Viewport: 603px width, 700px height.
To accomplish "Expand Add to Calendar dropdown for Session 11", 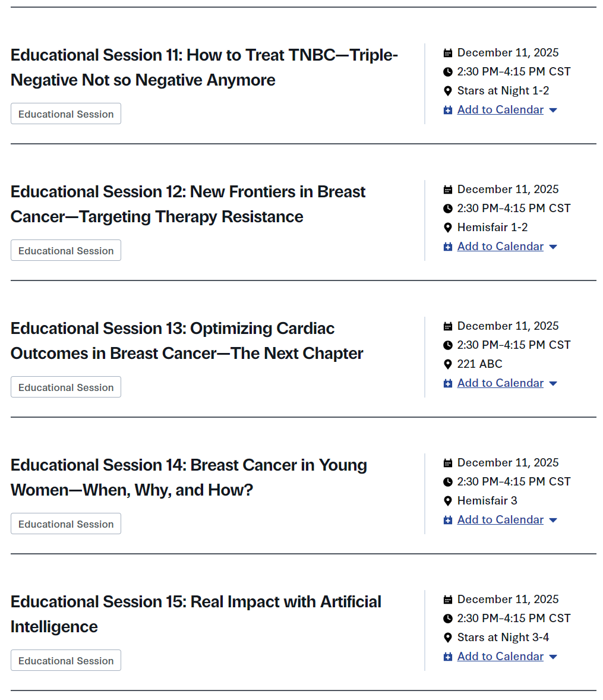I will click(x=553, y=111).
